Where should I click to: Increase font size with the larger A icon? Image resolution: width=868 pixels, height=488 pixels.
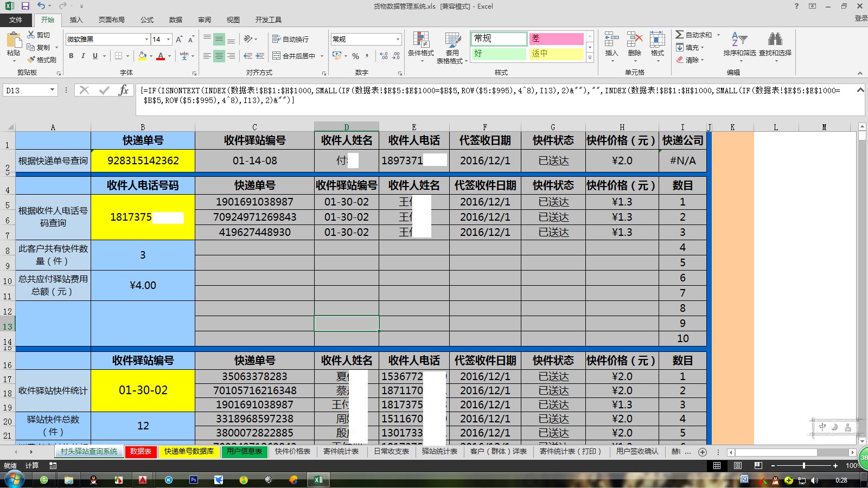[x=179, y=39]
